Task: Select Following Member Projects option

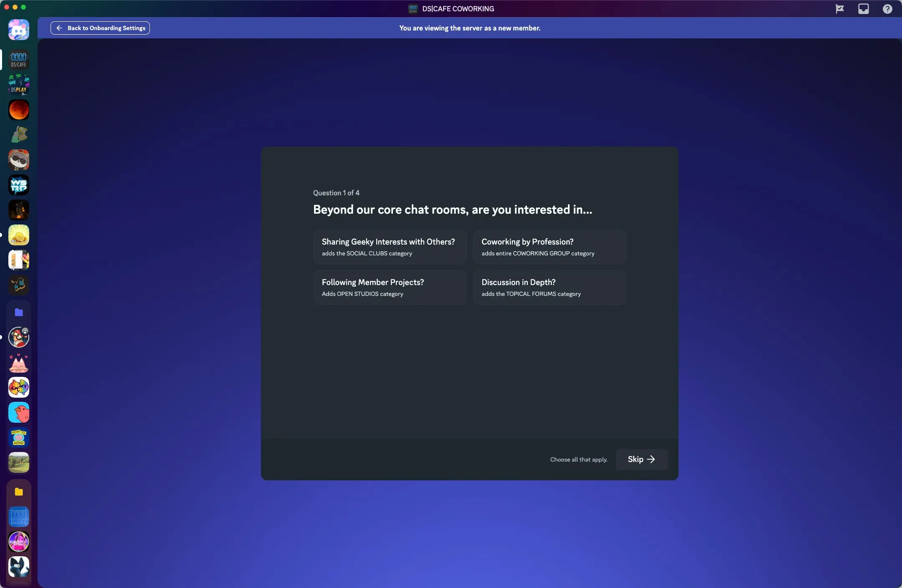Action: click(x=390, y=288)
